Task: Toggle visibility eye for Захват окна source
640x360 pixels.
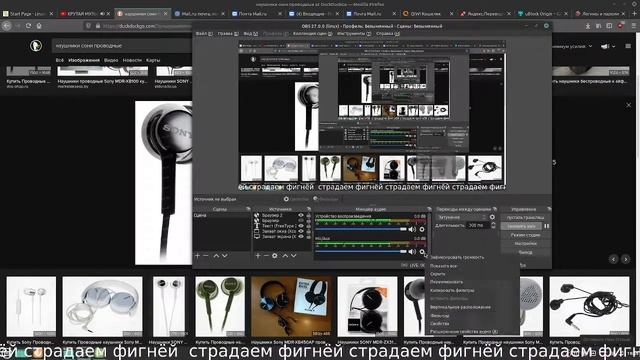Action: (x=301, y=231)
